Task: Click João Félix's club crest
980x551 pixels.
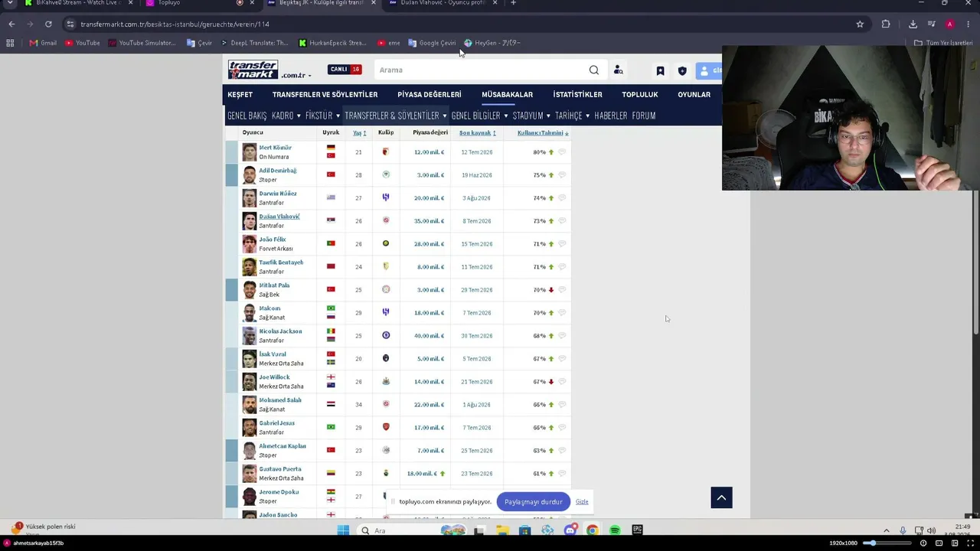Action: click(x=386, y=243)
